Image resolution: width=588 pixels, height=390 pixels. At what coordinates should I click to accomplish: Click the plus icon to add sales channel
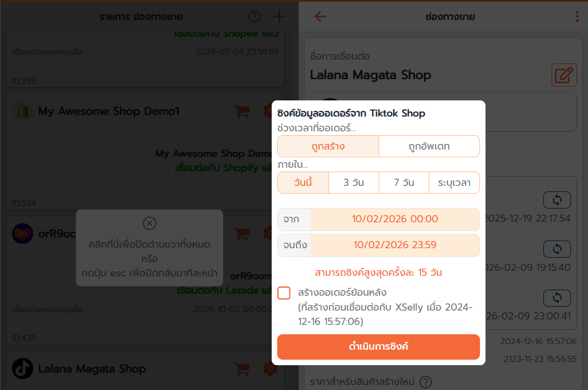coord(279,17)
